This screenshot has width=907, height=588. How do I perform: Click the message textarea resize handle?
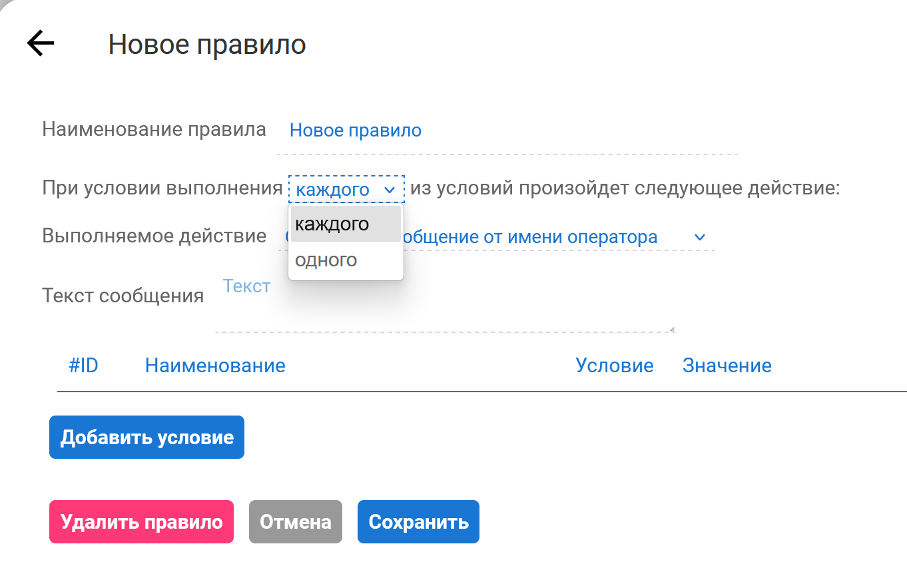pyautogui.click(x=671, y=329)
